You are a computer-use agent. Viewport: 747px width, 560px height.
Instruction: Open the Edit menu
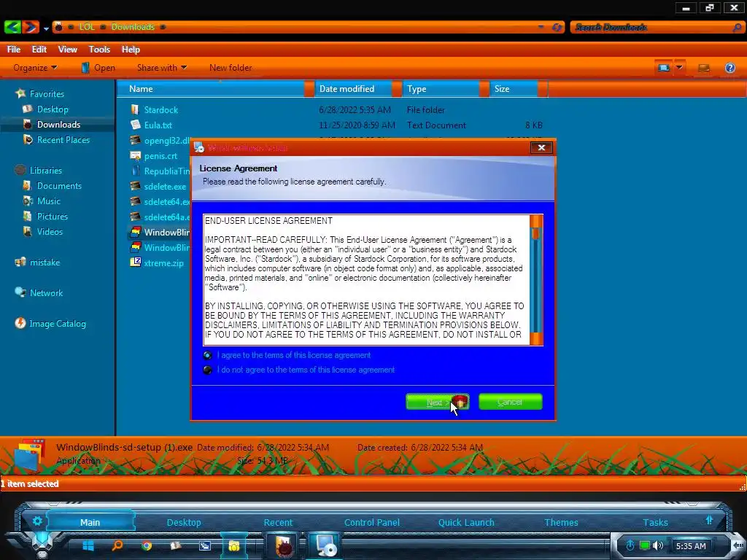(x=39, y=50)
